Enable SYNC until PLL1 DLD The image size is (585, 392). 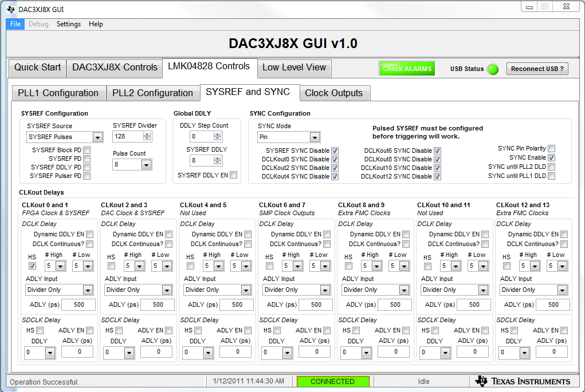pos(551,176)
